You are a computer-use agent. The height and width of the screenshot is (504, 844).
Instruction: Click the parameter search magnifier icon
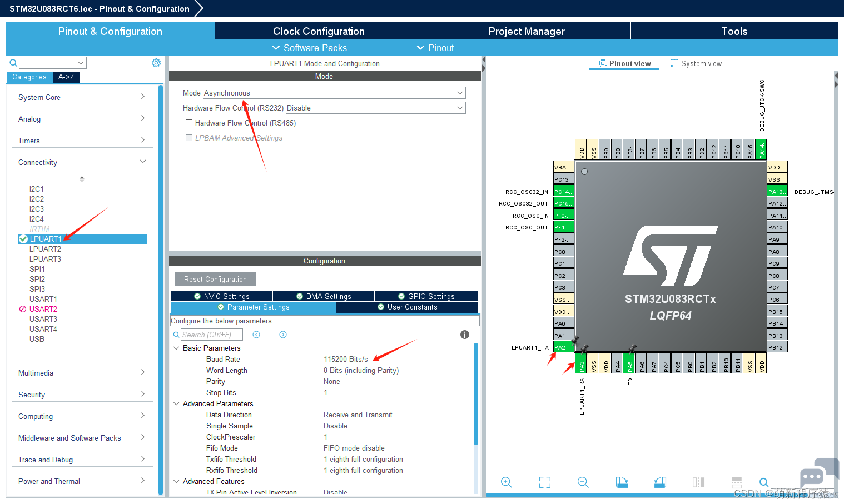coord(176,335)
